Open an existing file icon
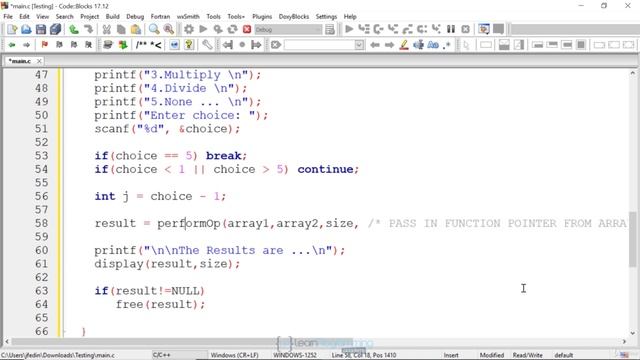640x360 pixels. tap(26, 29)
